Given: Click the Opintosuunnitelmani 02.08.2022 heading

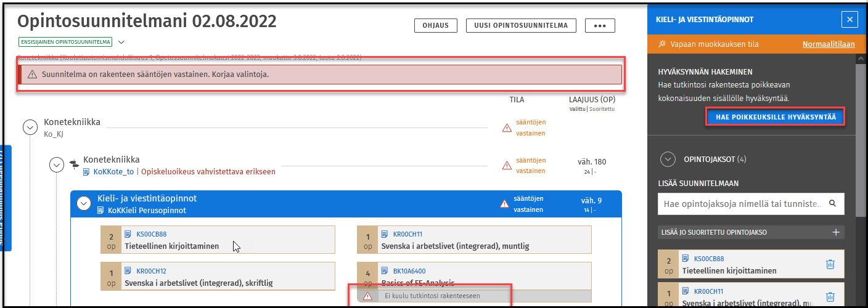Looking at the screenshot, I should (147, 21).
